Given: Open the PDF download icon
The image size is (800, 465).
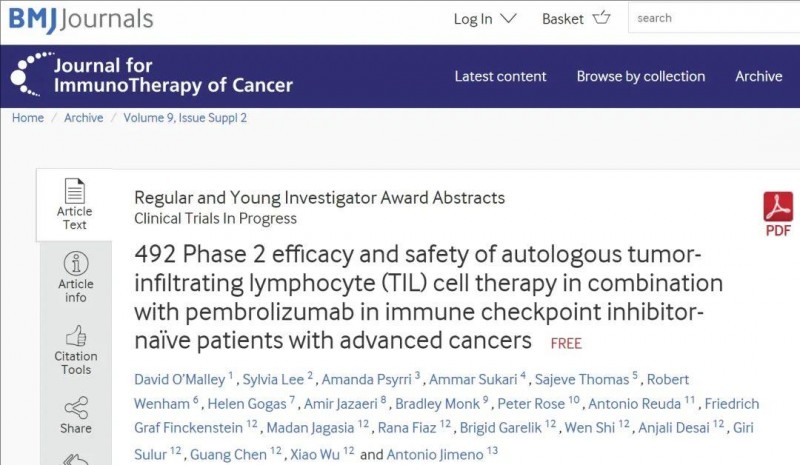Looking at the screenshot, I should pyautogui.click(x=777, y=208).
